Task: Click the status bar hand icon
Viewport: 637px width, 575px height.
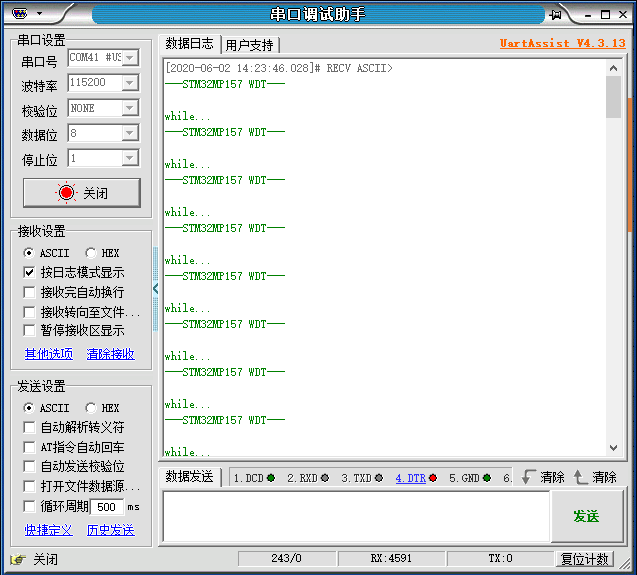Action: tap(18, 560)
